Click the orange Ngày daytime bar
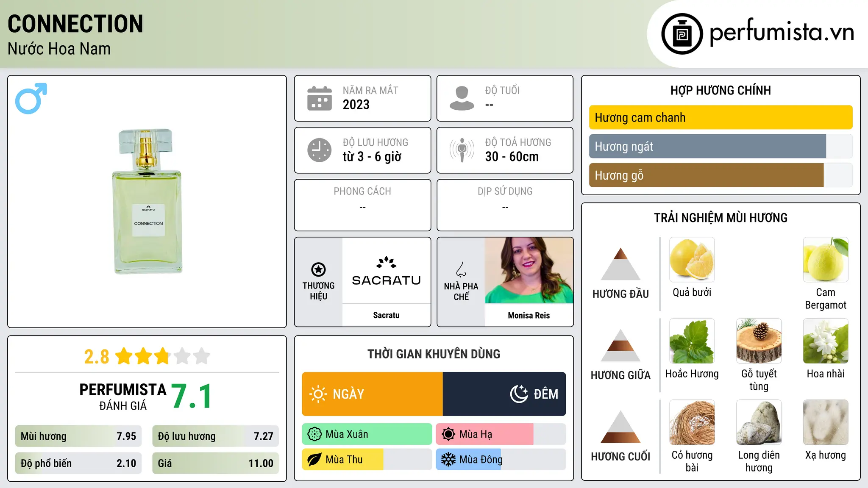 click(x=373, y=394)
